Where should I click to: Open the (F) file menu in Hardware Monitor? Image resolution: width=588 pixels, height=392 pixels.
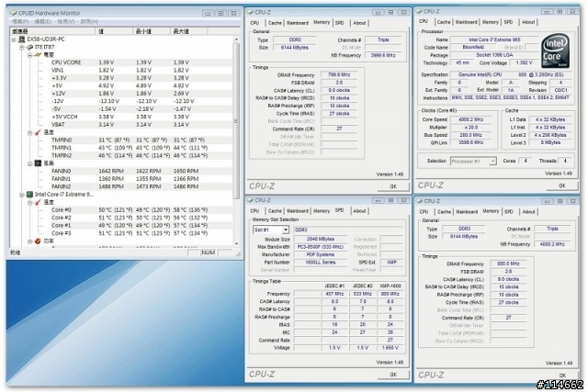(20, 22)
